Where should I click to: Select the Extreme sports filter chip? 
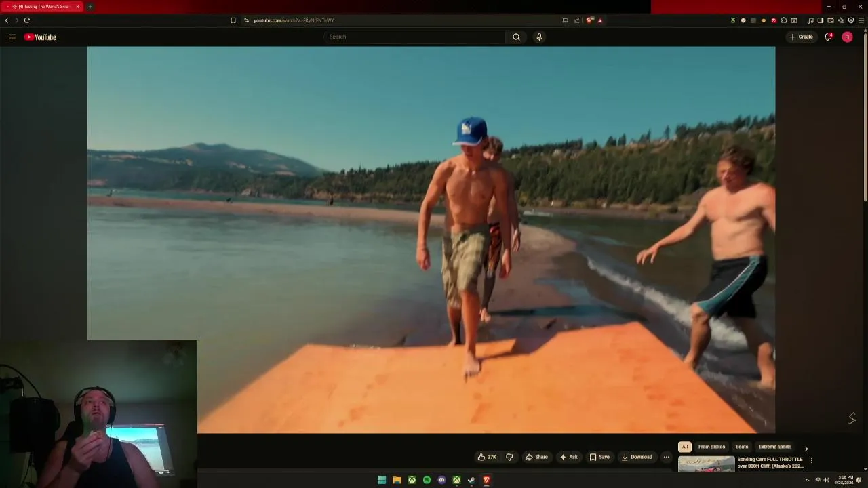774,447
